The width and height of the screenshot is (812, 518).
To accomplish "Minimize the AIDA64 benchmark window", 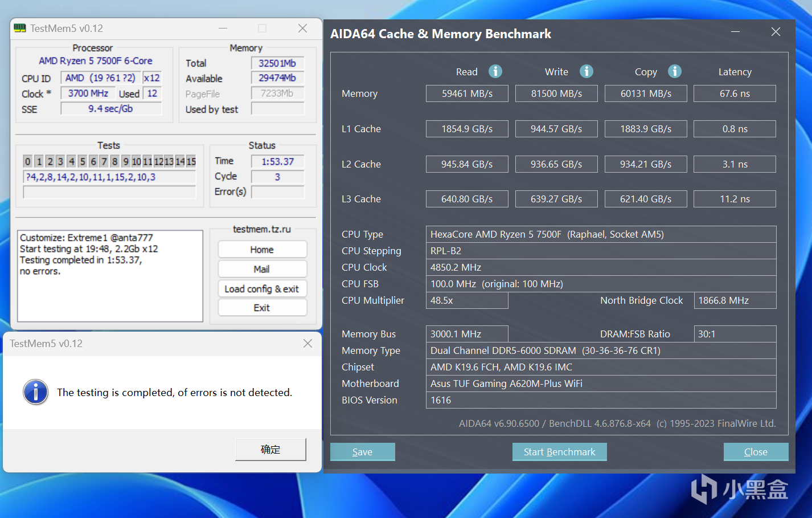I will pos(735,32).
